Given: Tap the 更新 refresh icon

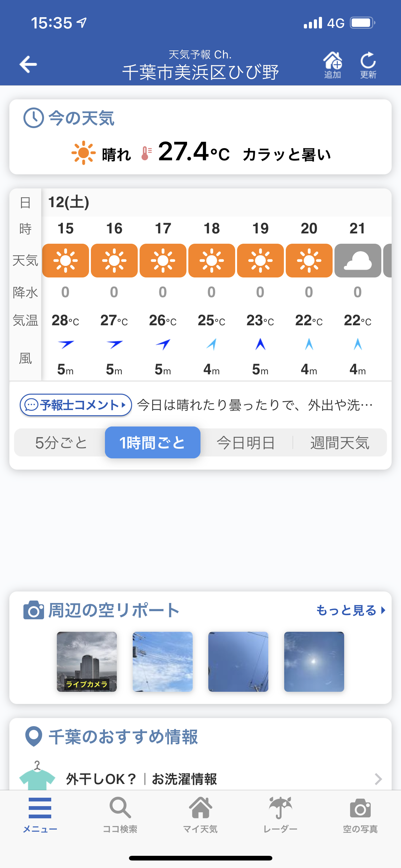Looking at the screenshot, I should point(368,64).
